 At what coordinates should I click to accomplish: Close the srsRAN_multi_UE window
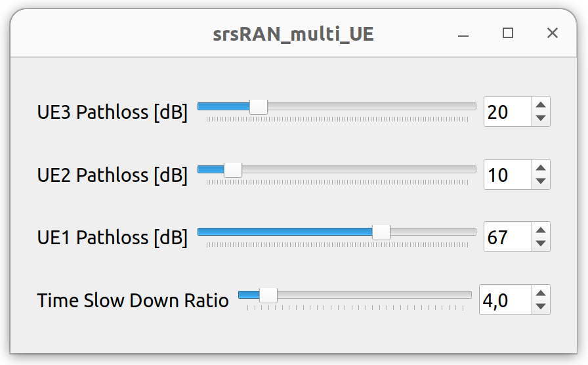tap(553, 33)
